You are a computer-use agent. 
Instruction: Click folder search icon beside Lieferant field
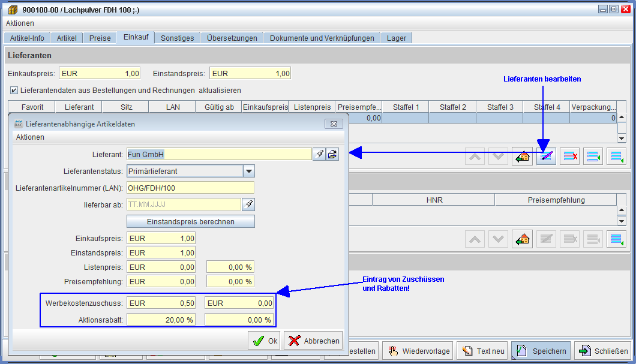click(332, 154)
